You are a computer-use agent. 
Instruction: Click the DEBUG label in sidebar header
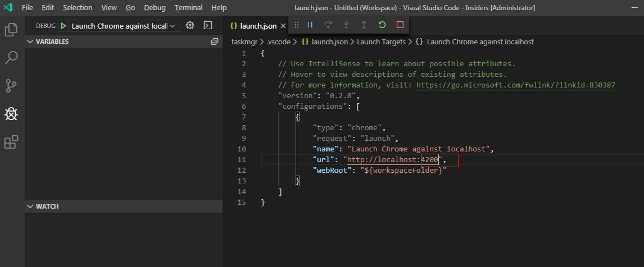[46, 26]
